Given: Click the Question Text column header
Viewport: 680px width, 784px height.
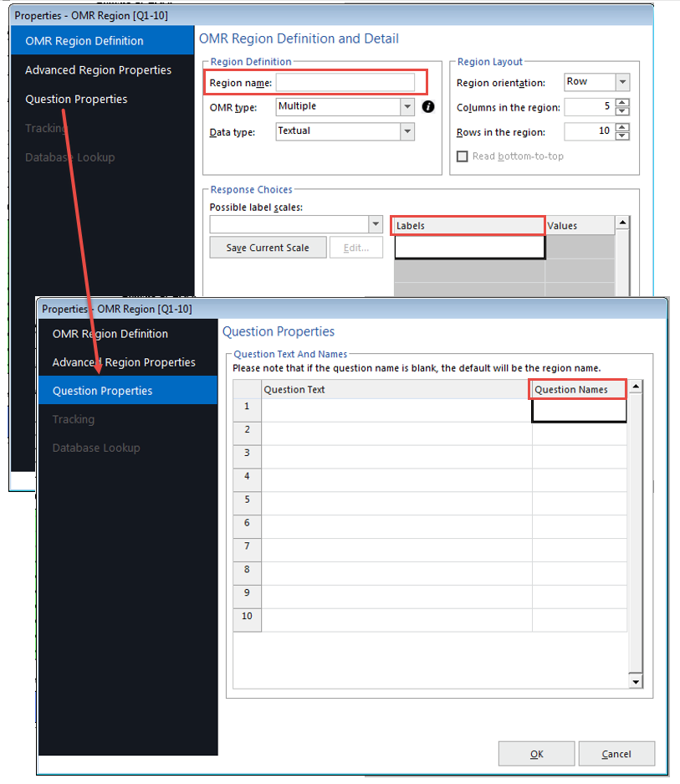Looking at the screenshot, I should [x=396, y=390].
